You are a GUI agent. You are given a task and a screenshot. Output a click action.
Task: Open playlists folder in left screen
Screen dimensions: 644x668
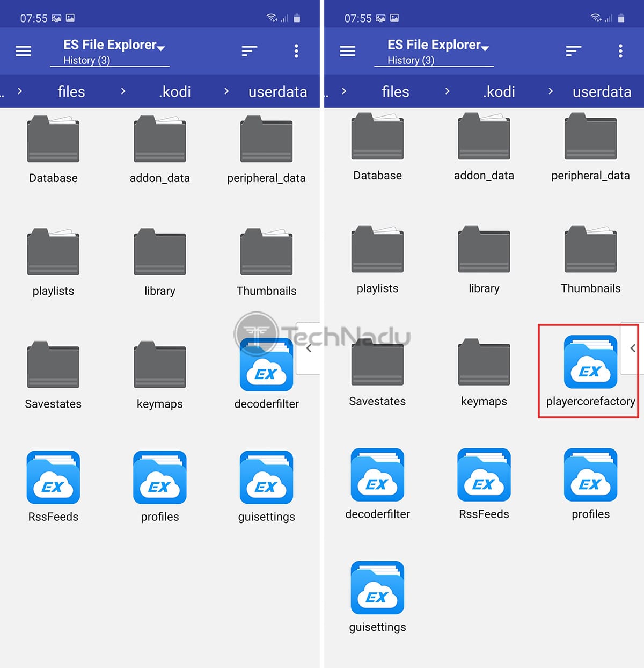(53, 263)
